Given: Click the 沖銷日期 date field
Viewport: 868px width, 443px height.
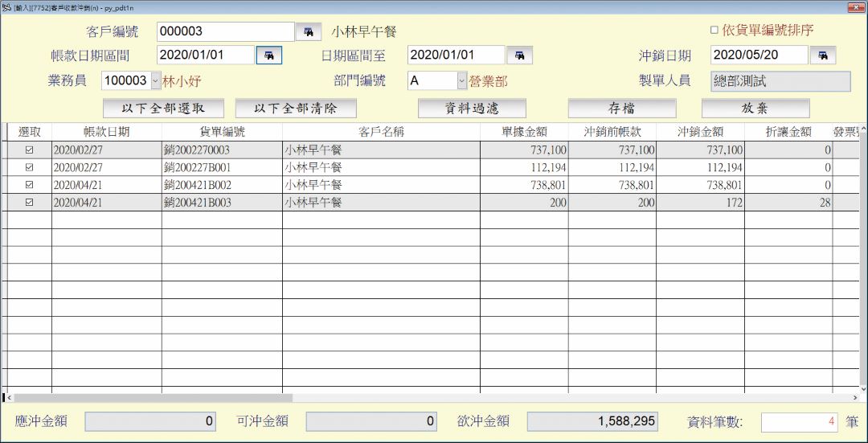Looking at the screenshot, I should (759, 55).
